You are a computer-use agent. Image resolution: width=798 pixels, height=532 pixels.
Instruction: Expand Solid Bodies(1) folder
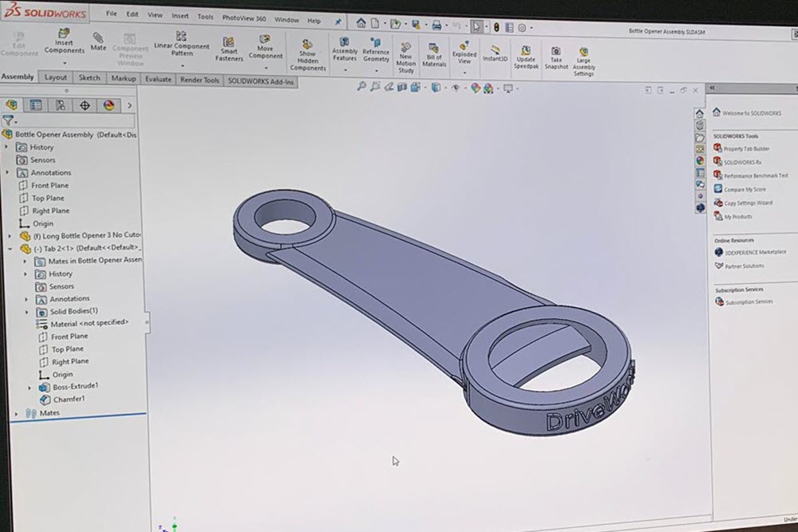[27, 312]
